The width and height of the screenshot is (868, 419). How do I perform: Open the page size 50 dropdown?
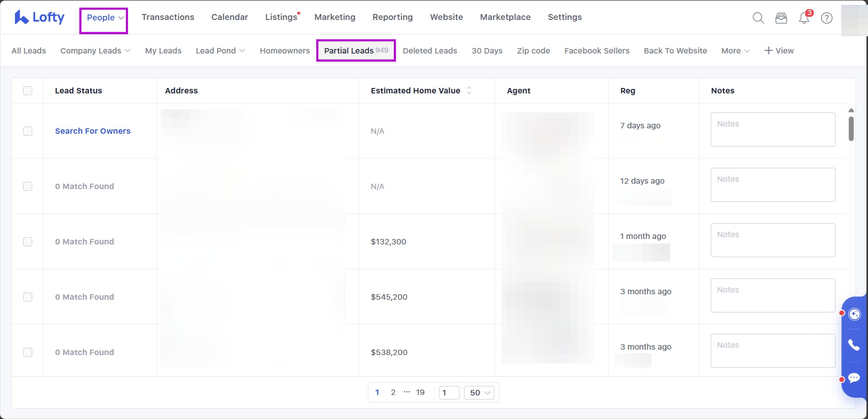pyautogui.click(x=480, y=393)
